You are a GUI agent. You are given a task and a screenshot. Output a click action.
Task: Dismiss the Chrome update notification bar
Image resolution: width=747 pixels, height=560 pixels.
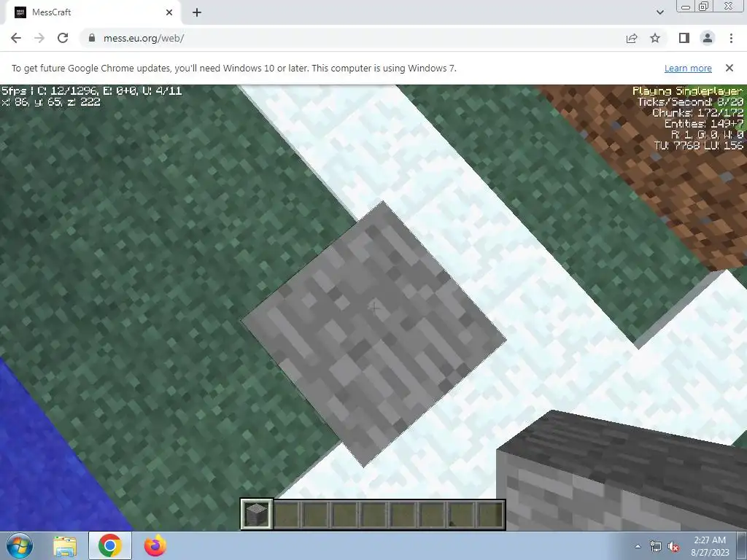(x=729, y=68)
